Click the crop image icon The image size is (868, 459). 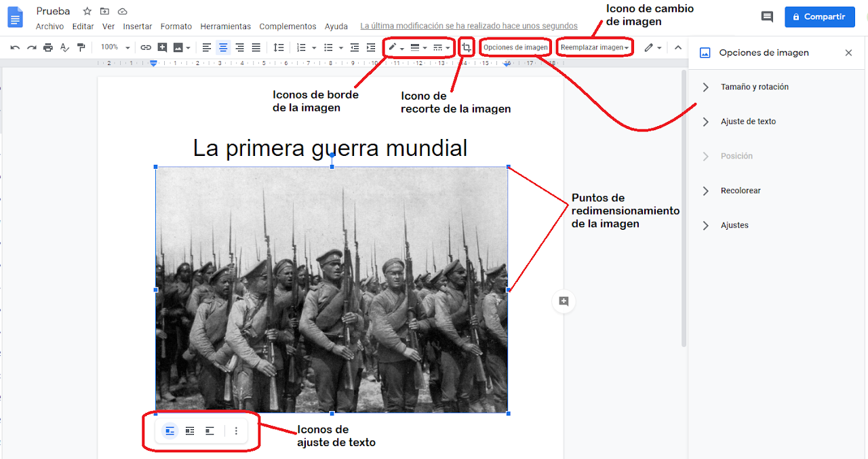467,47
